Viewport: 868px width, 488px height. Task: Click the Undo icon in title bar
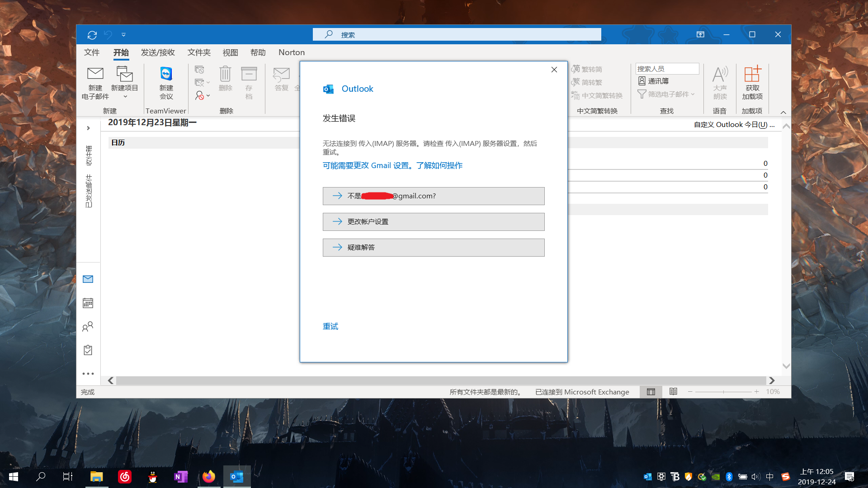pos(108,35)
